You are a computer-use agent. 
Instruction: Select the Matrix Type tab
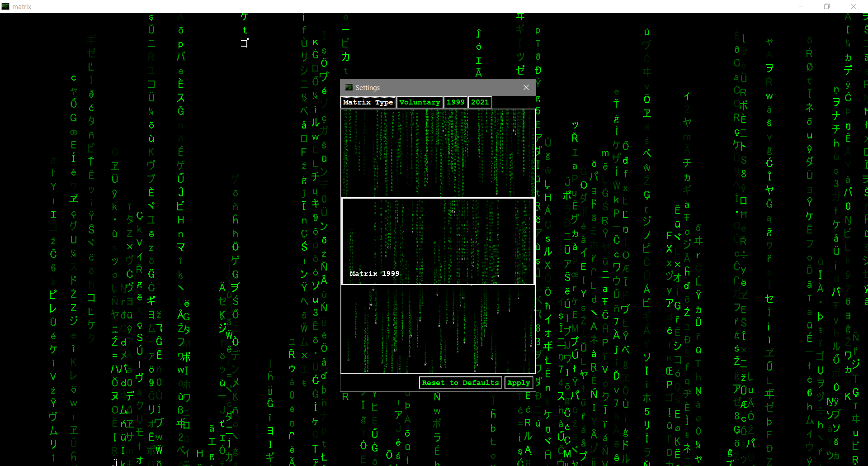[368, 102]
